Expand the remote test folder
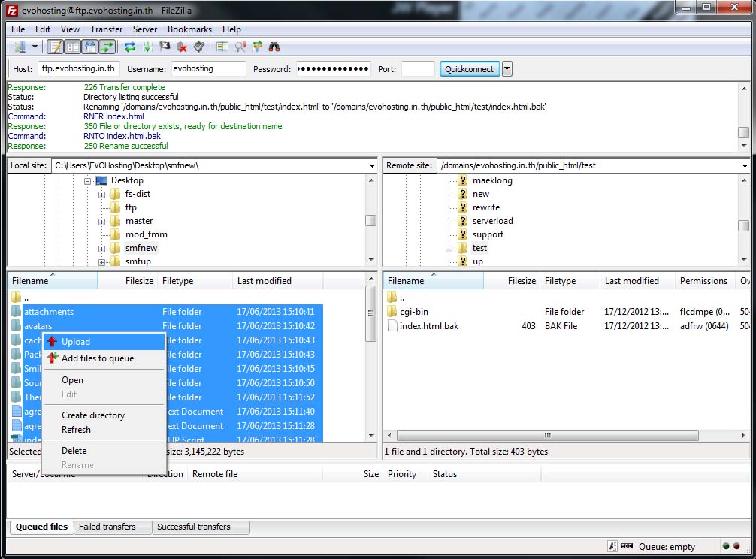 (449, 249)
